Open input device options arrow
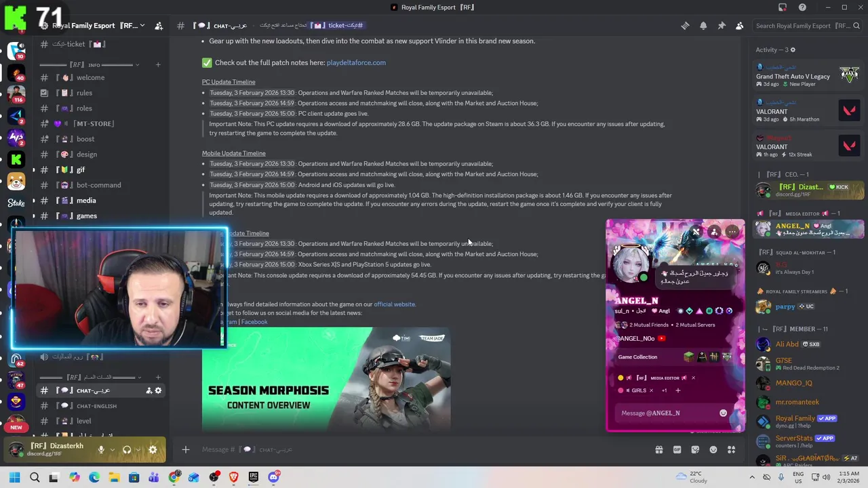 111,449
